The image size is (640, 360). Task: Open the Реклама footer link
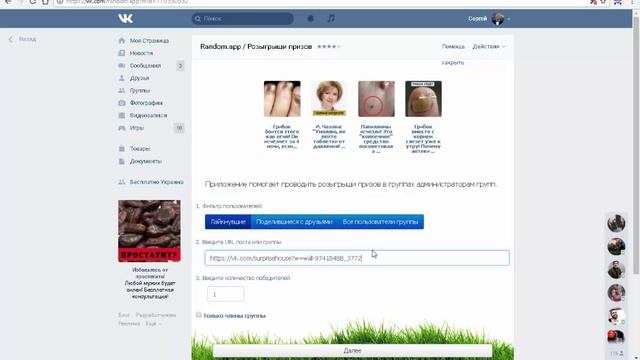129,324
